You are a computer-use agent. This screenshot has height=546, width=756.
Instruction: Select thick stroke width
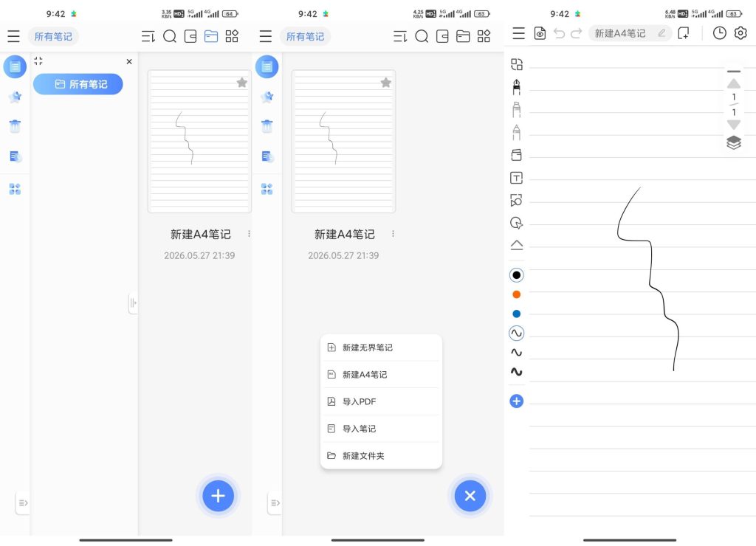[516, 372]
